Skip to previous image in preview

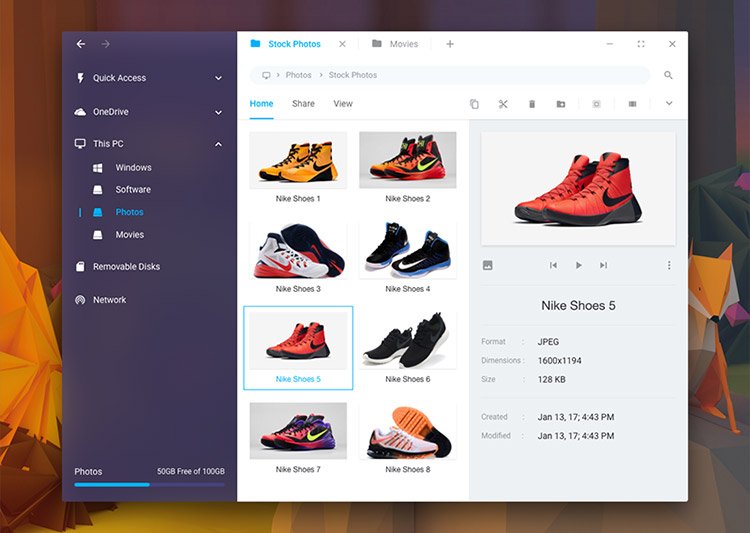point(553,265)
